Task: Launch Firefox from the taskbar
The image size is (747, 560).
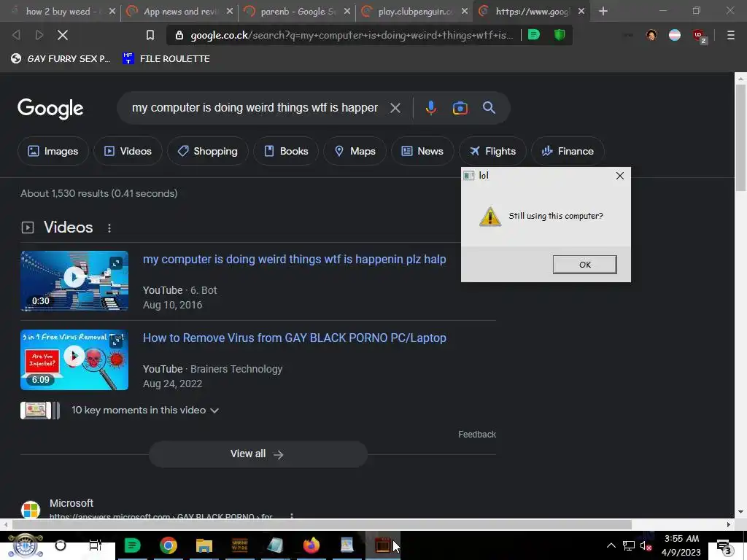Action: click(x=311, y=545)
